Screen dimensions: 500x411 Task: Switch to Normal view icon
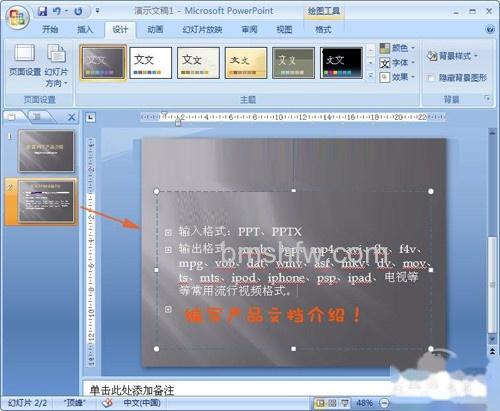click(x=320, y=404)
